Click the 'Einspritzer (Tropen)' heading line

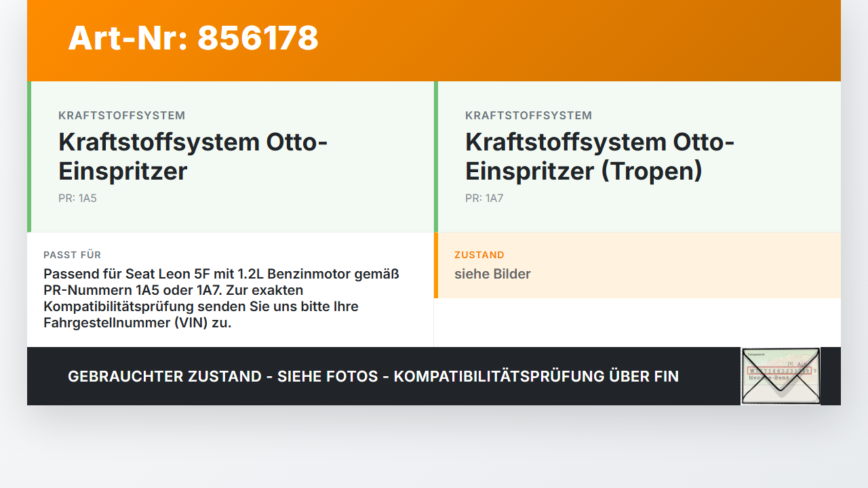point(584,171)
